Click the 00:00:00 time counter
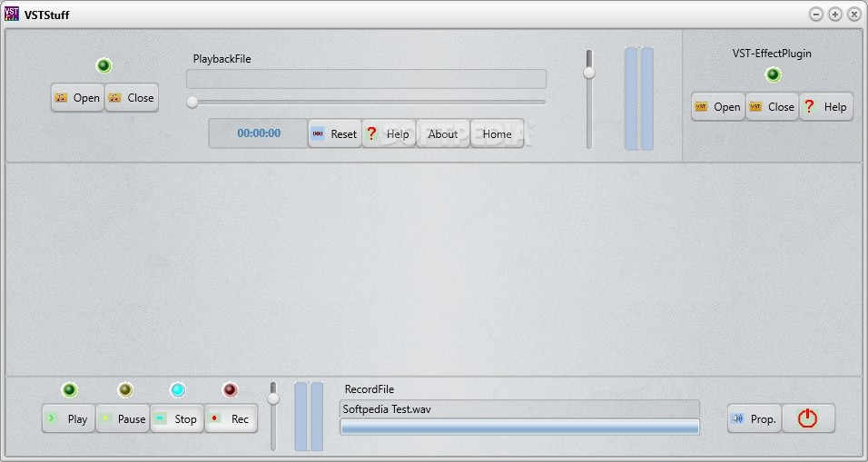Screen dimensions: 868x462 point(259,133)
